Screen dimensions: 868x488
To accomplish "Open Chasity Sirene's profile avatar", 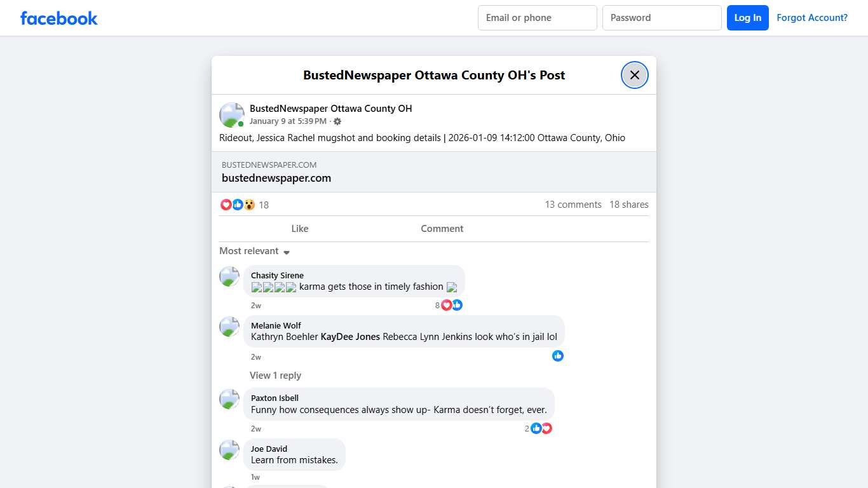I will 229,276.
